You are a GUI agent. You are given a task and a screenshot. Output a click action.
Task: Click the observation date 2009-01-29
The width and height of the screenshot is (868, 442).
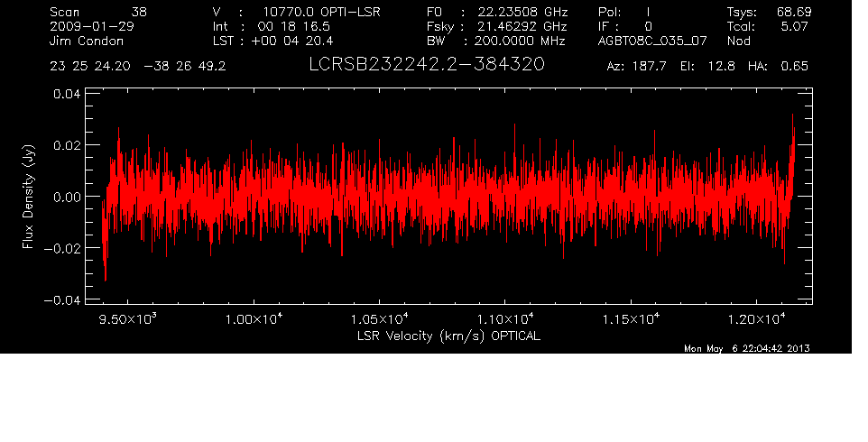[91, 26]
